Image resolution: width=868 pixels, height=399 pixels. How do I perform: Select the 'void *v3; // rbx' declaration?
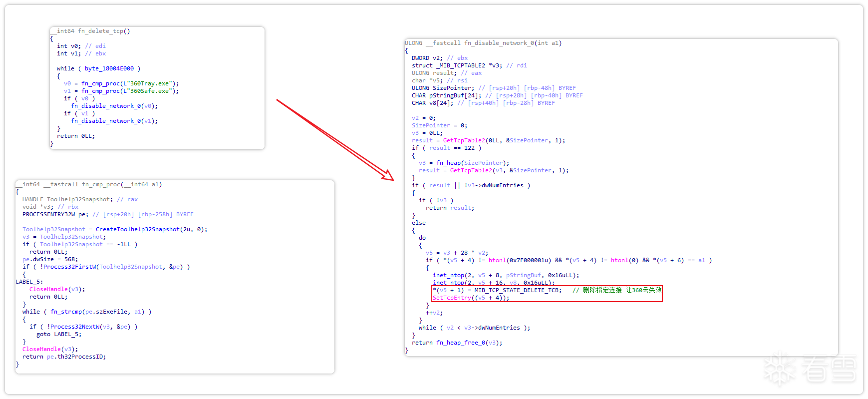pyautogui.click(x=50, y=207)
